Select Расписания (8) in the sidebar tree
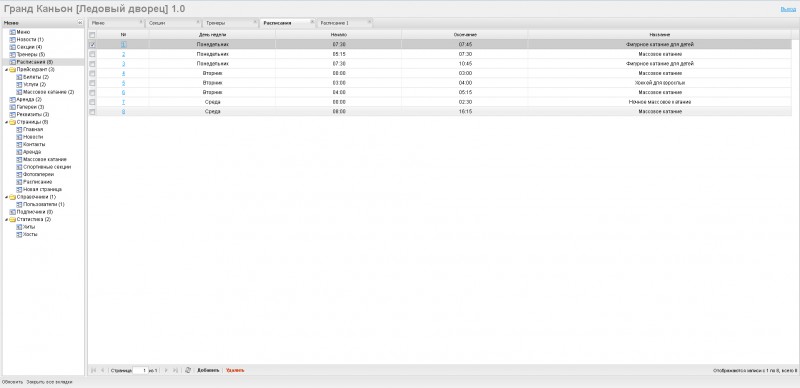 point(35,62)
